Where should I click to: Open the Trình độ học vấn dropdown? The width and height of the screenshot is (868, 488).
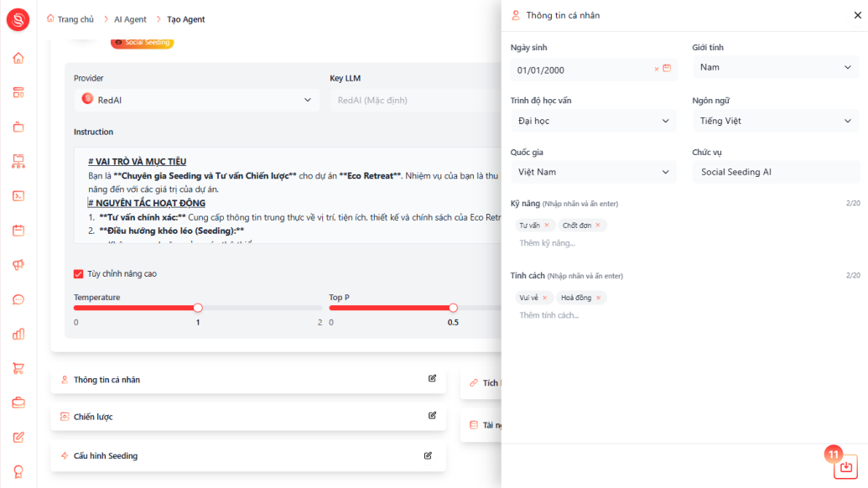(594, 121)
